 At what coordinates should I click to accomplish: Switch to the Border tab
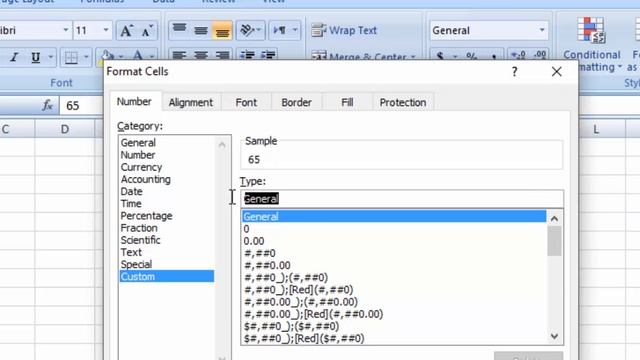click(296, 102)
